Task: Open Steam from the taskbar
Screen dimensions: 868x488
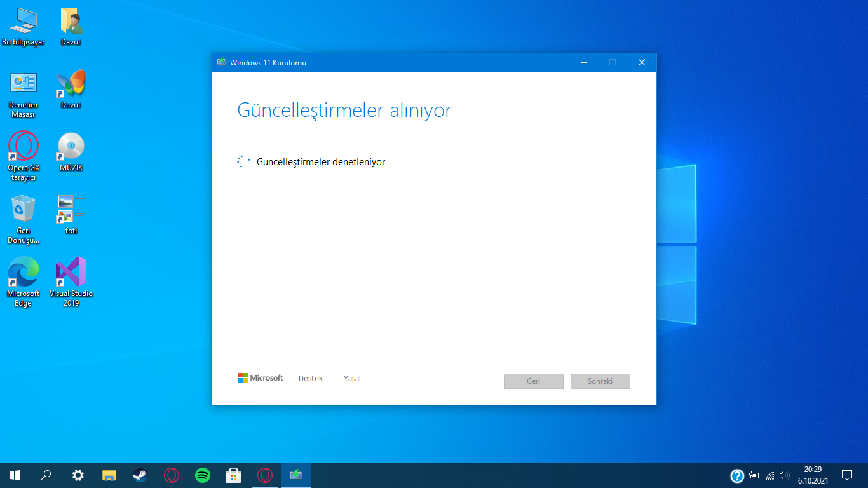Action: (140, 475)
